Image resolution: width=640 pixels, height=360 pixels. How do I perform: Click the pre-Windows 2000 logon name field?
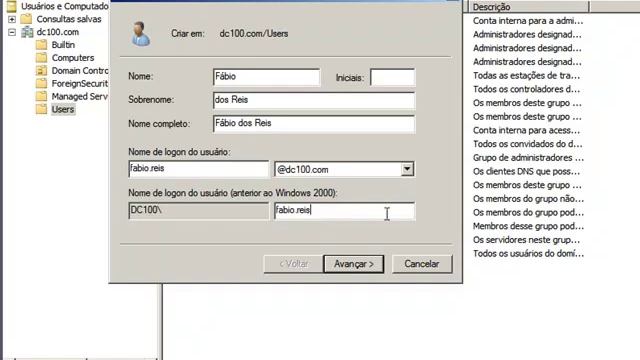click(344, 211)
